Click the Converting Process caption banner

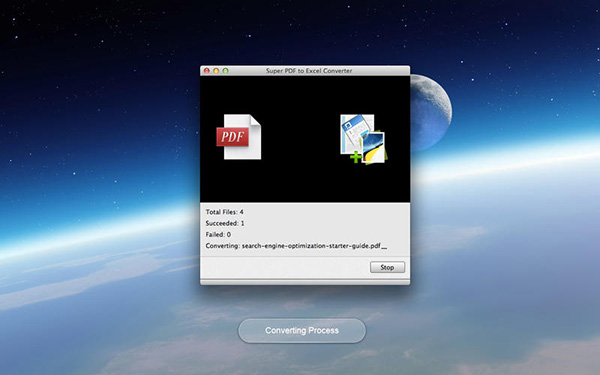point(302,331)
